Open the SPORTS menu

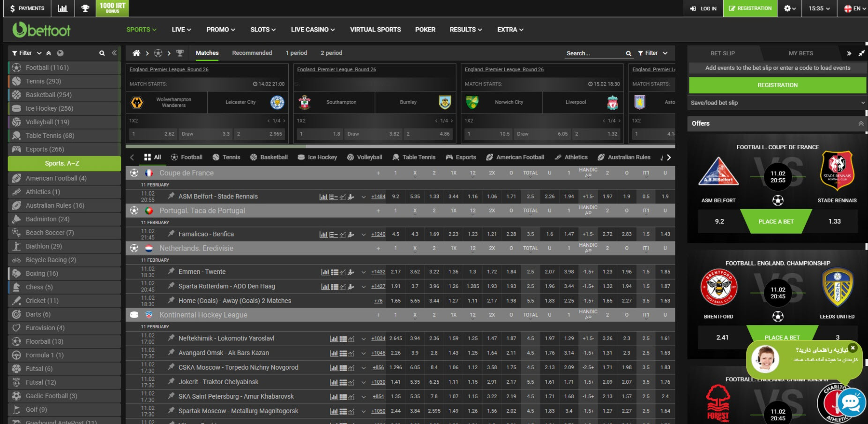click(141, 30)
